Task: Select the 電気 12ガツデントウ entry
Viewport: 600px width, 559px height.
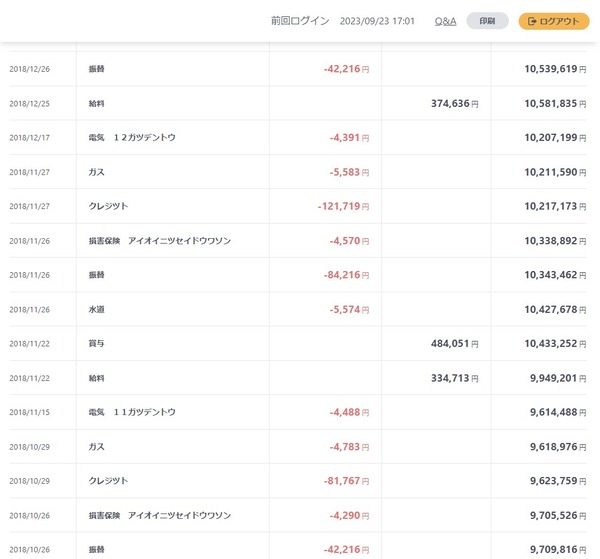Action: pos(132,137)
